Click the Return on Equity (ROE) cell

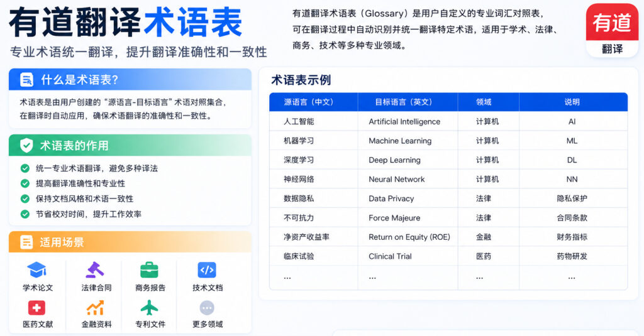(x=409, y=237)
